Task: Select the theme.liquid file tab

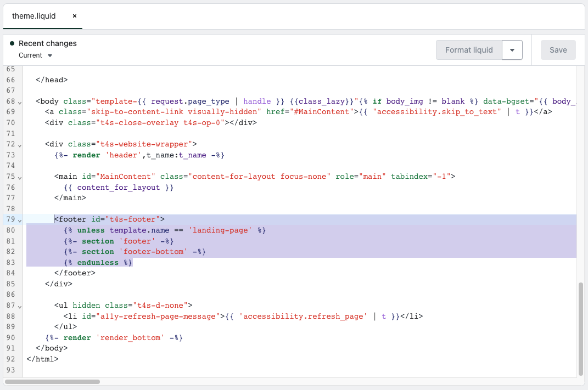Action: 34,16
